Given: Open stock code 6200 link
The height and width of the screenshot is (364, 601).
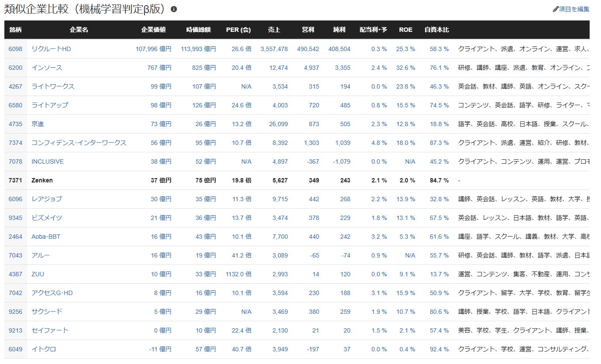Looking at the screenshot, I should point(15,68).
